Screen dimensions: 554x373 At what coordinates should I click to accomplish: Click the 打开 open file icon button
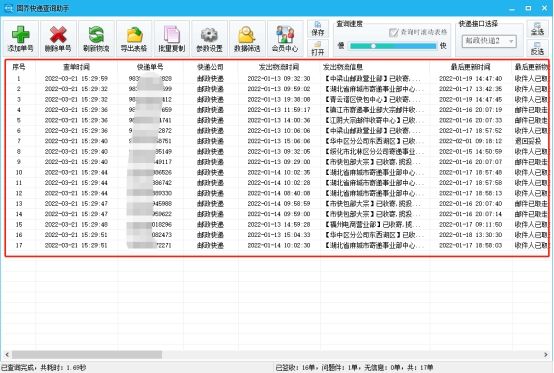point(318,48)
